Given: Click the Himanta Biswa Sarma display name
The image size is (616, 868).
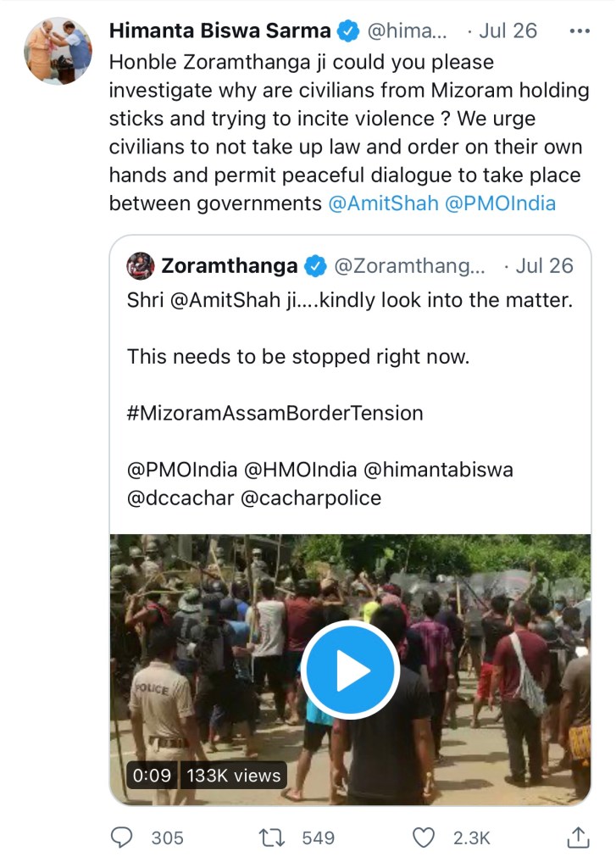Looking at the screenshot, I should tap(219, 31).
